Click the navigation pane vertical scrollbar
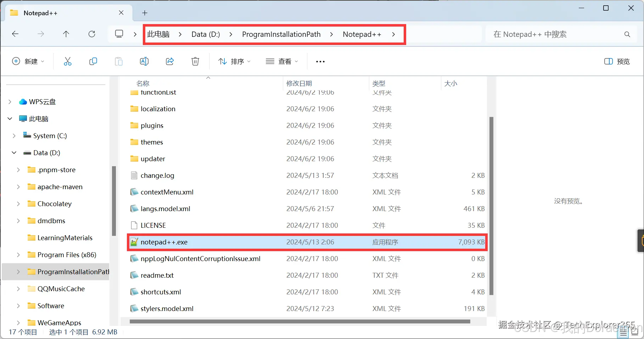This screenshot has width=644, height=339. tap(114, 201)
